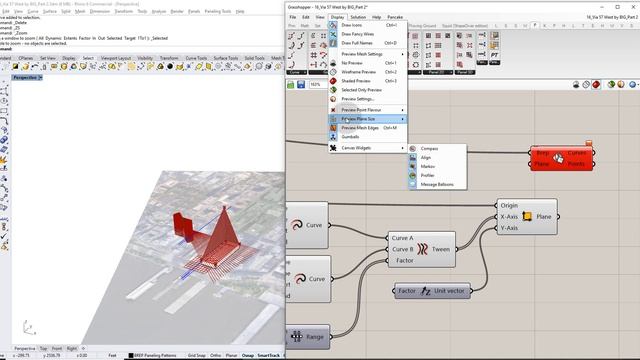Click the upper Curve parameter icon
Viewport: 640px width, 360px height.
pyautogui.click(x=297, y=225)
